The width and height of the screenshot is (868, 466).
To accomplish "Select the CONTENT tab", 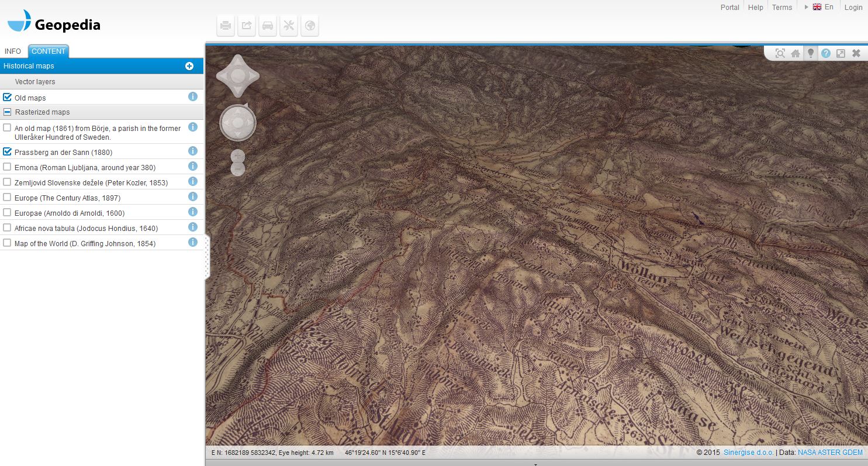I will [49, 51].
